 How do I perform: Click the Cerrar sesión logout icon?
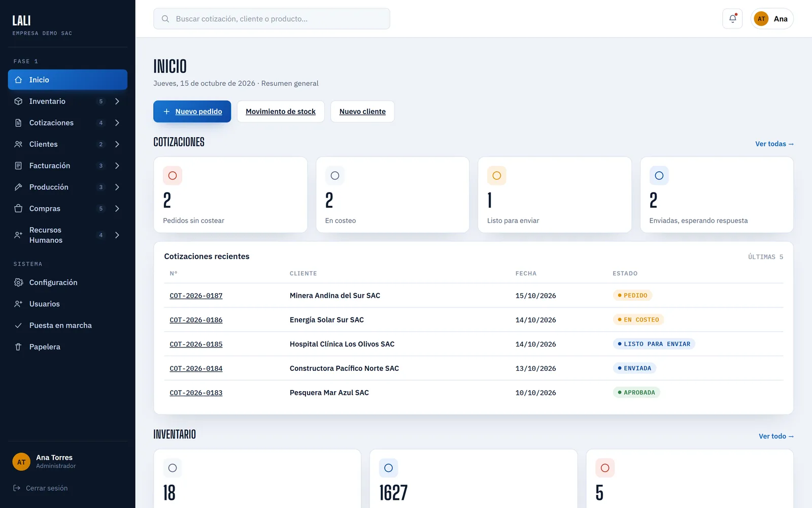coord(17,488)
